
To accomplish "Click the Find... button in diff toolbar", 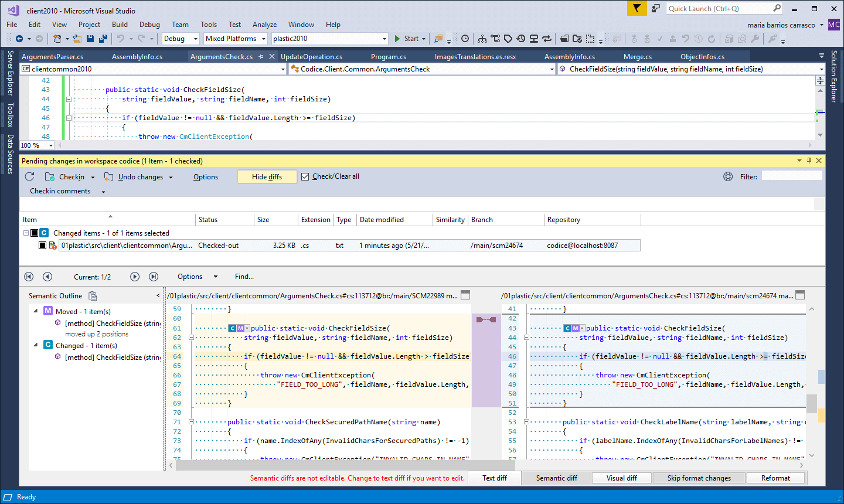I will tap(244, 277).
